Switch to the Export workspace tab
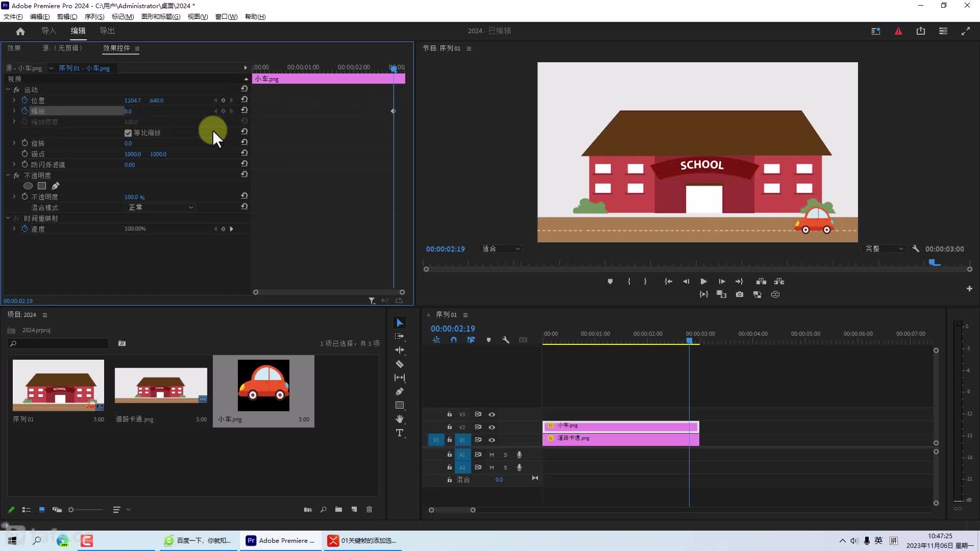This screenshot has width=980, height=551. click(x=107, y=31)
